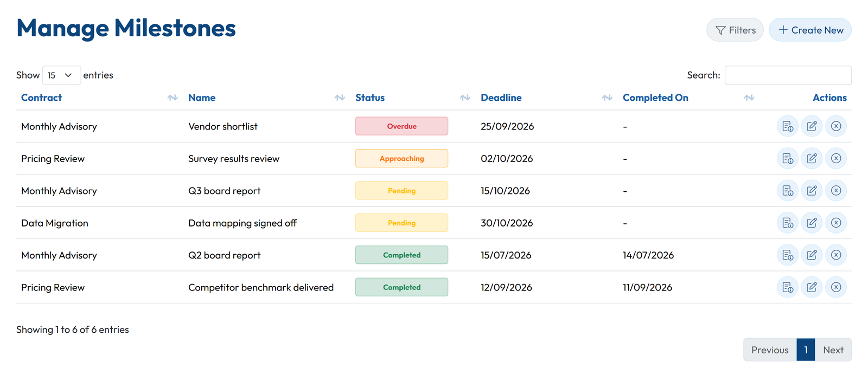Sort by Contract column arrows
The height and width of the screenshot is (375, 868).
[x=173, y=98]
